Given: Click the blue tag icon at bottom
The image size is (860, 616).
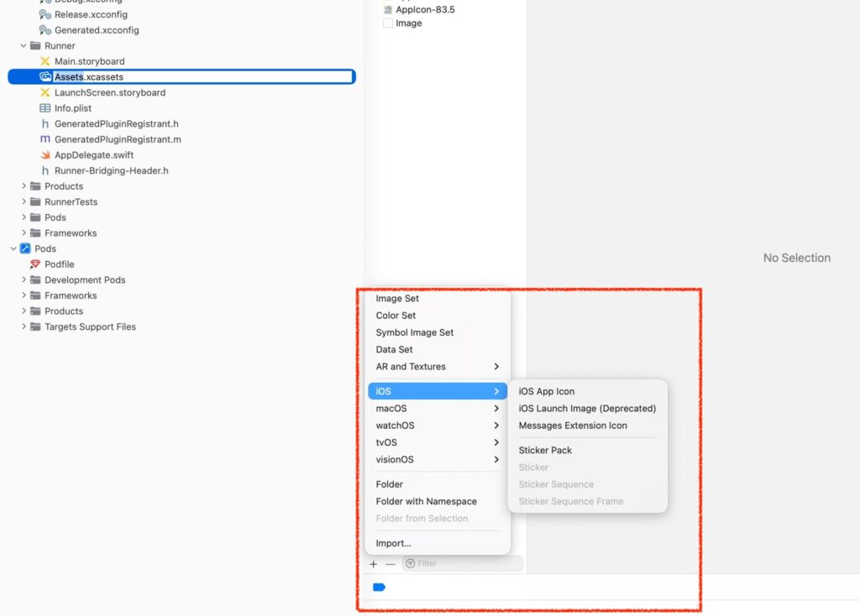Looking at the screenshot, I should point(379,587).
